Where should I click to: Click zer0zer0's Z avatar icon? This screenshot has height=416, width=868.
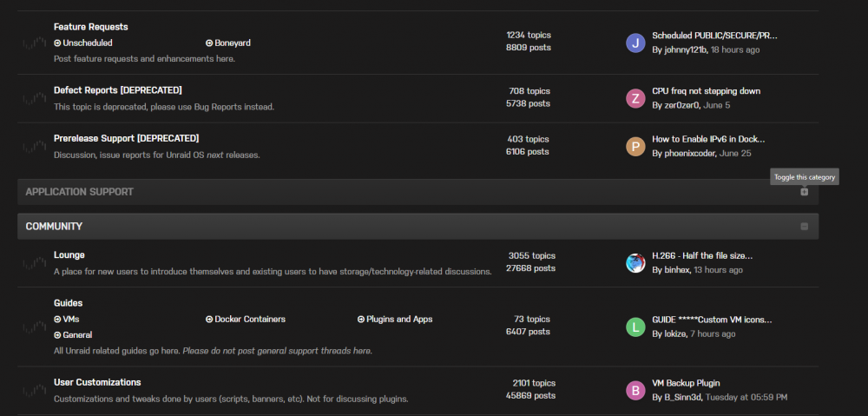pos(635,99)
